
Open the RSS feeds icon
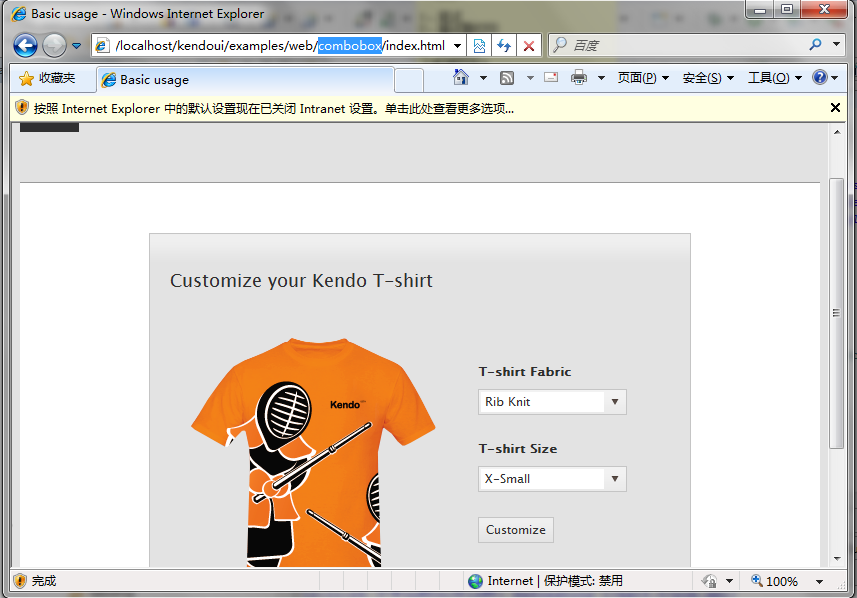[506, 77]
